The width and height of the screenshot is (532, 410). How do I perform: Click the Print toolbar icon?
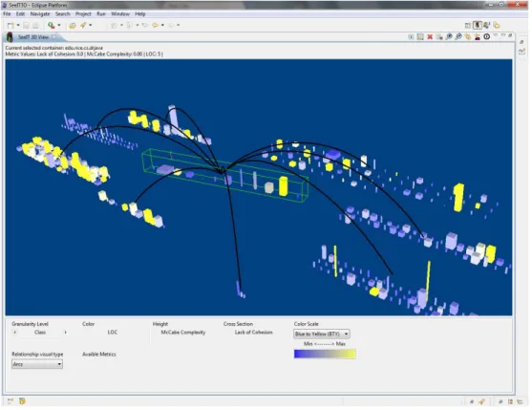(x=35, y=25)
